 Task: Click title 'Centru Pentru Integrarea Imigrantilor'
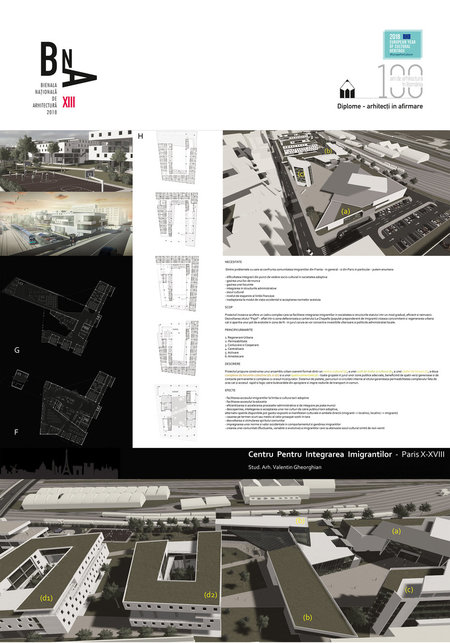[x=320, y=454]
